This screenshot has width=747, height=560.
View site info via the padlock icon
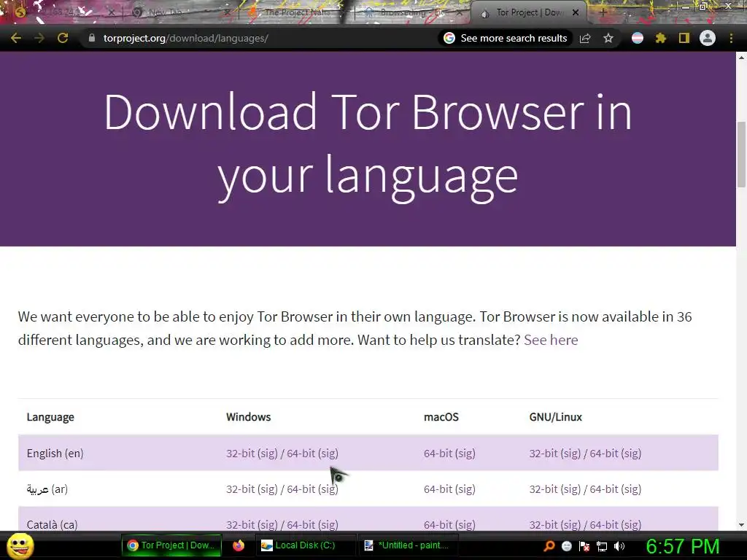pyautogui.click(x=91, y=38)
